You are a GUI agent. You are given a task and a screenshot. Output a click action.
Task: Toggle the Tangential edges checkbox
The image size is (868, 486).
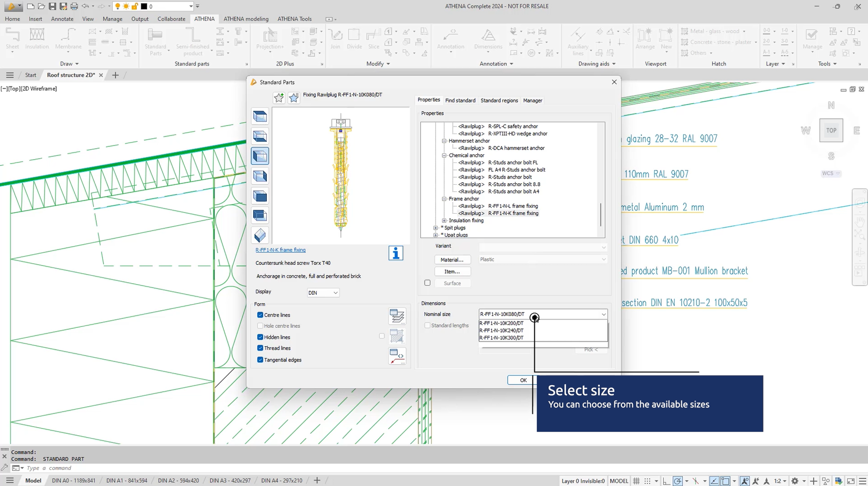click(260, 360)
